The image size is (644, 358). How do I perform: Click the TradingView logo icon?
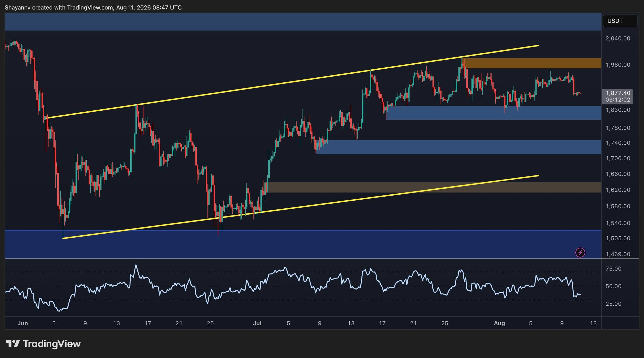pos(13,343)
